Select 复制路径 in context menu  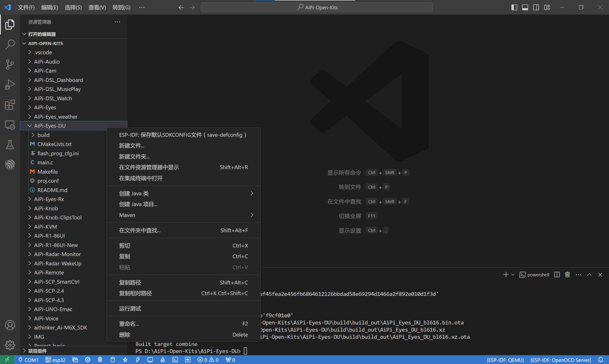pos(183,282)
